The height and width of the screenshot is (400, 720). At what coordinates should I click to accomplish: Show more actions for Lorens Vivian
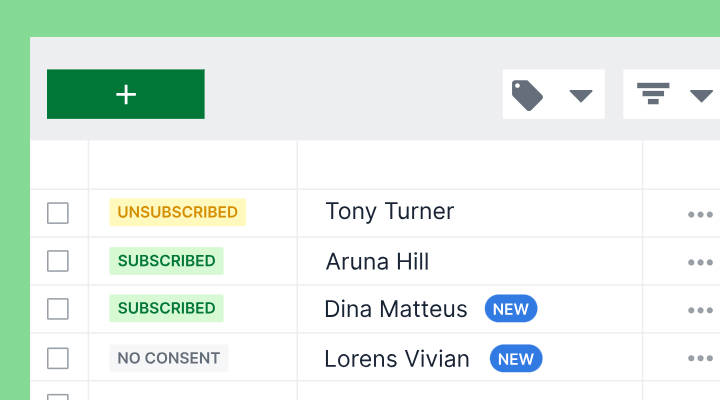coord(700,358)
